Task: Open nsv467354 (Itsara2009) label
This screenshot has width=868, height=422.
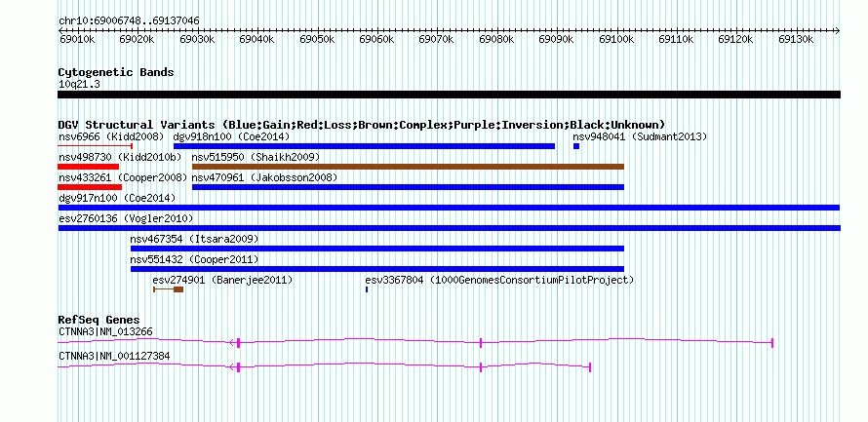Action: click(x=194, y=239)
